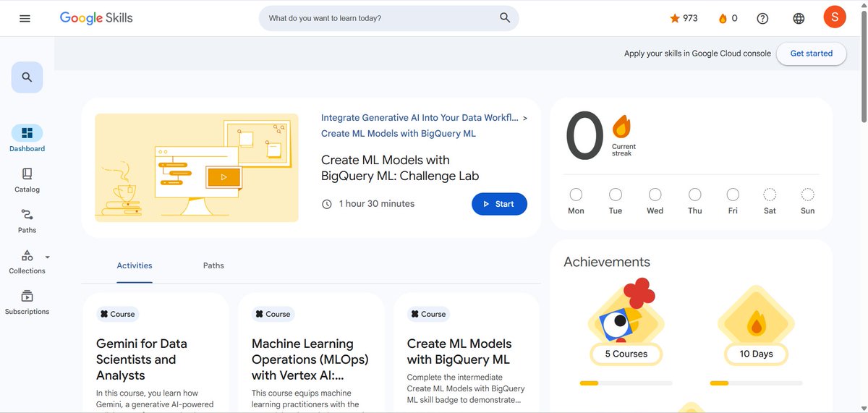Select the Tue streak day circle
This screenshot has width=868, height=413.
point(616,195)
